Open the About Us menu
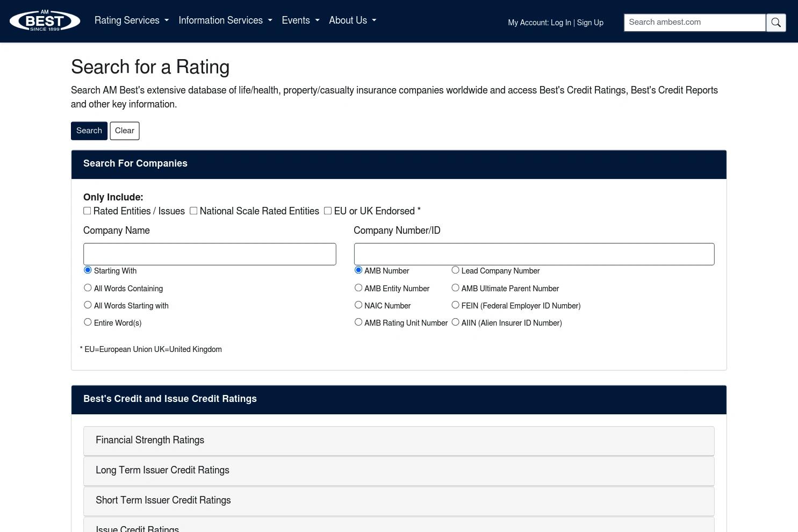Screen dimensions: 798x532 (353, 20)
